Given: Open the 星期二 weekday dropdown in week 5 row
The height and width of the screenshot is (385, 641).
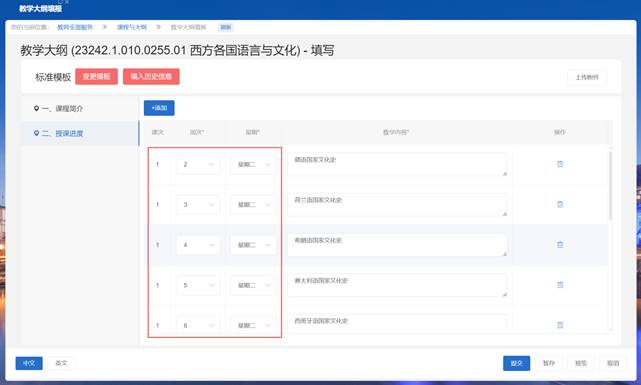Looking at the screenshot, I should (x=253, y=285).
